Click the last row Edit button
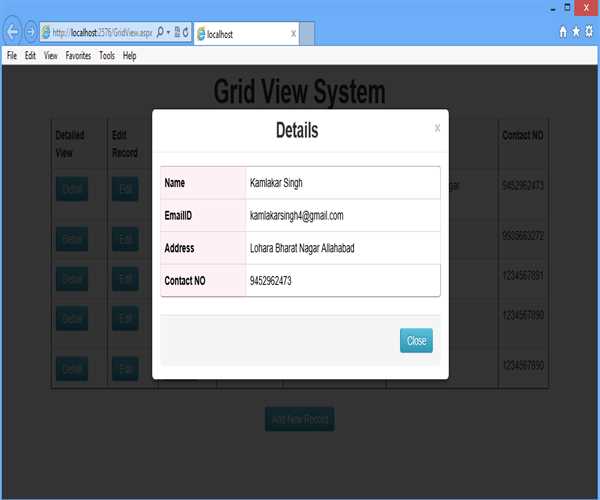The image size is (600, 500). [125, 368]
